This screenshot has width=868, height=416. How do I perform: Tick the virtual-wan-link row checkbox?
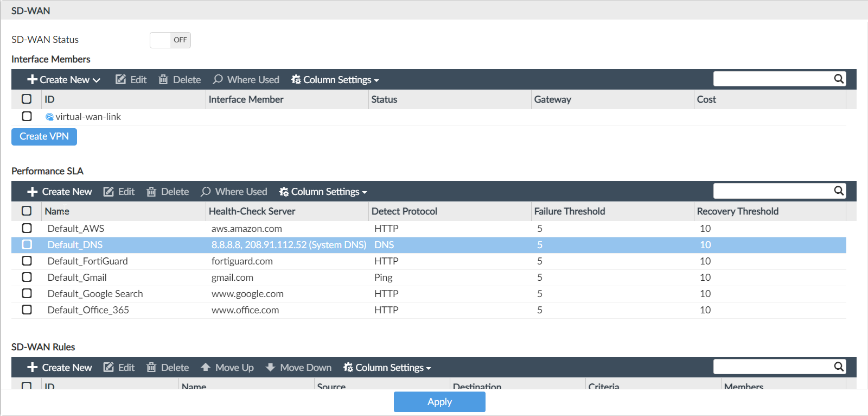27,116
